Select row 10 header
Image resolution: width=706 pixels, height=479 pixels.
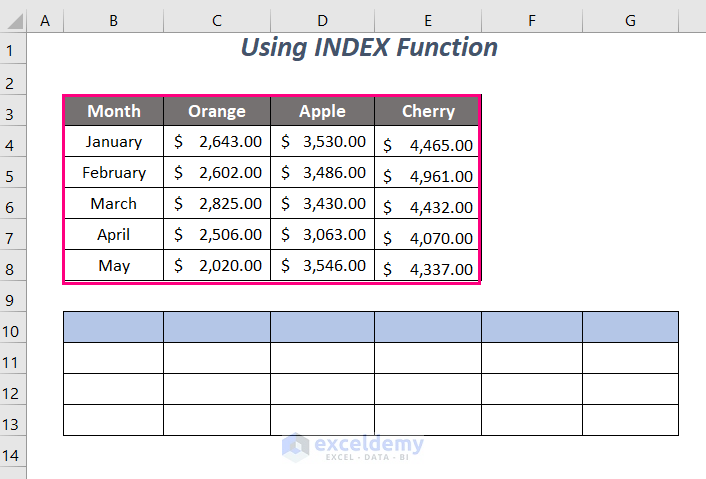pyautogui.click(x=13, y=327)
